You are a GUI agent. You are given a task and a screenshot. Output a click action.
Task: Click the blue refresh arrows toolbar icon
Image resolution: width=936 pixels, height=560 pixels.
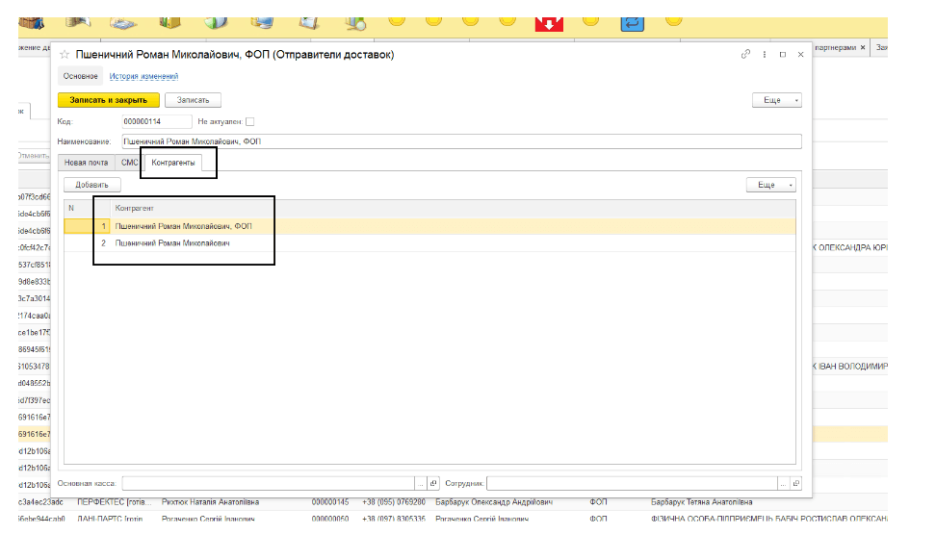pyautogui.click(x=633, y=22)
